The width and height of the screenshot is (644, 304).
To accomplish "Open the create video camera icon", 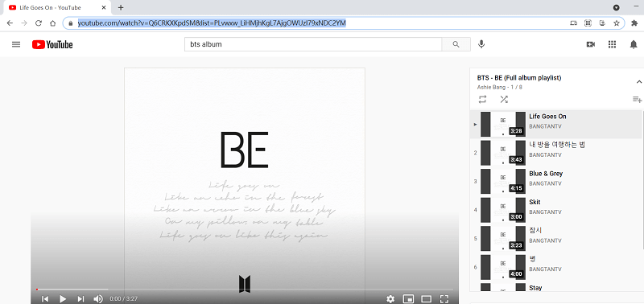I will click(x=591, y=44).
